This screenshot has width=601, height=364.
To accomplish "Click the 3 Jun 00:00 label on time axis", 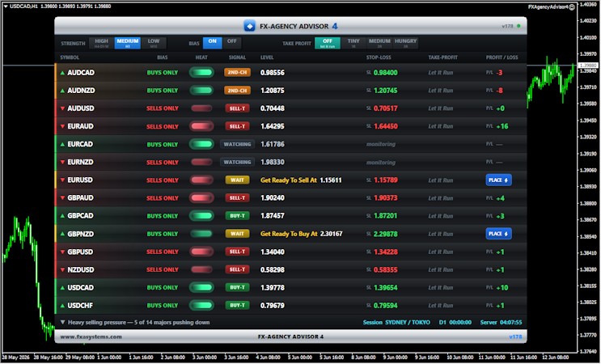I will point(205,357).
